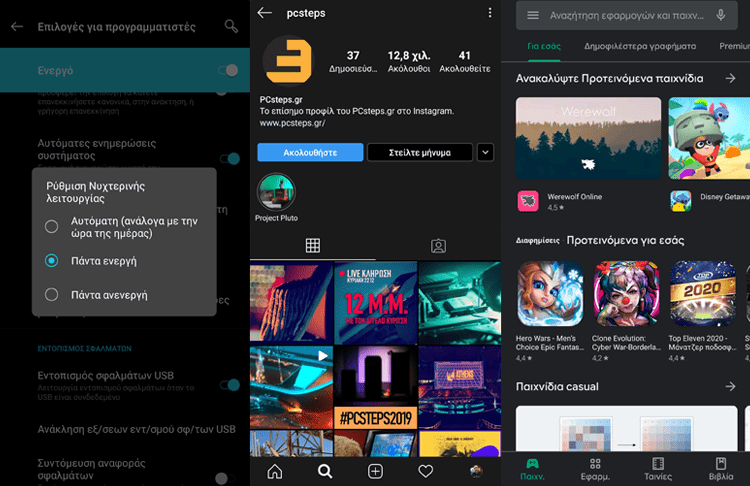
Task: Create new Instagram post
Action: (x=375, y=471)
